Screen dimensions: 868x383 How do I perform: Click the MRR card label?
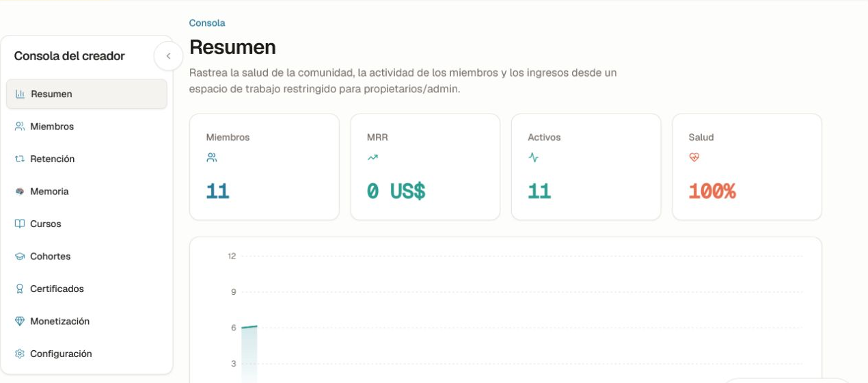click(x=376, y=137)
